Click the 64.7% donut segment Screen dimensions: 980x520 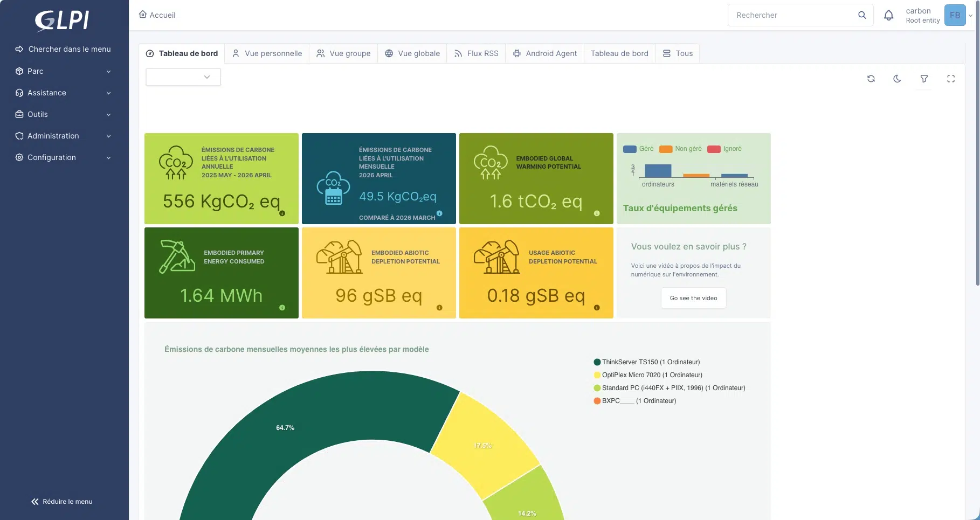tap(286, 428)
